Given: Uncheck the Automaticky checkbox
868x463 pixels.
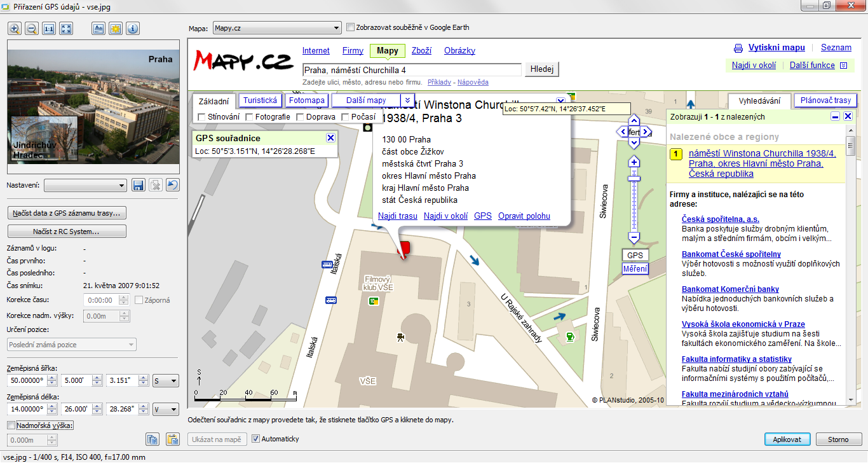Looking at the screenshot, I should 256,439.
